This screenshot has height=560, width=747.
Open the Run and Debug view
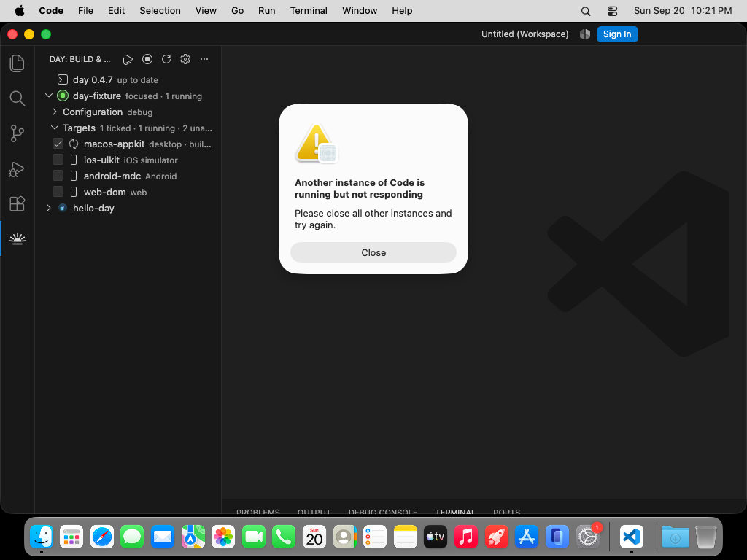(x=18, y=169)
